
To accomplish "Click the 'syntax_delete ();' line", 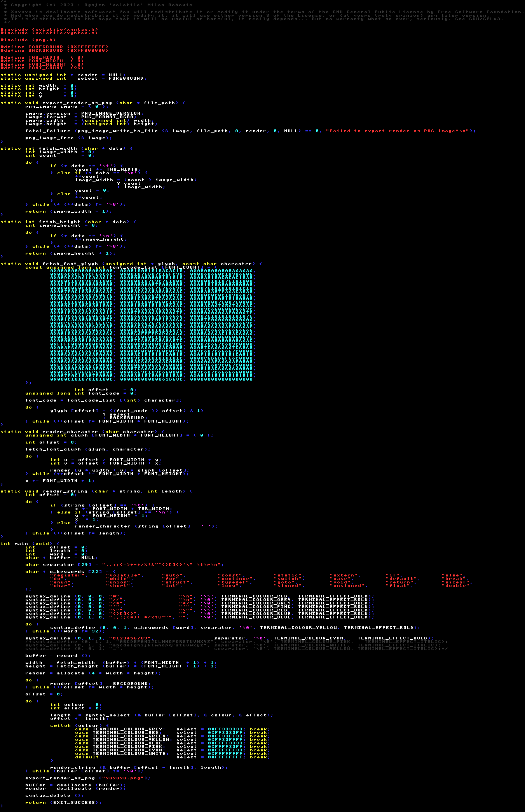I will pyautogui.click(x=54, y=796).
